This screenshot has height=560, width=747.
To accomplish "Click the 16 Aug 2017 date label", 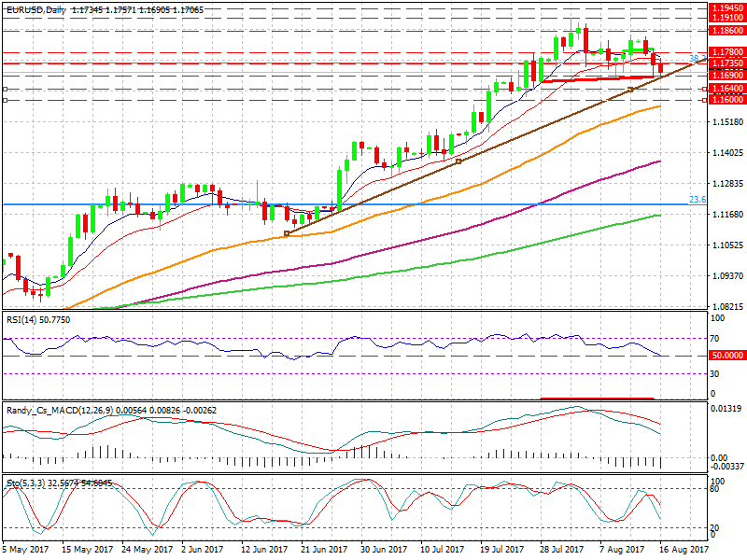I will pyautogui.click(x=684, y=551).
